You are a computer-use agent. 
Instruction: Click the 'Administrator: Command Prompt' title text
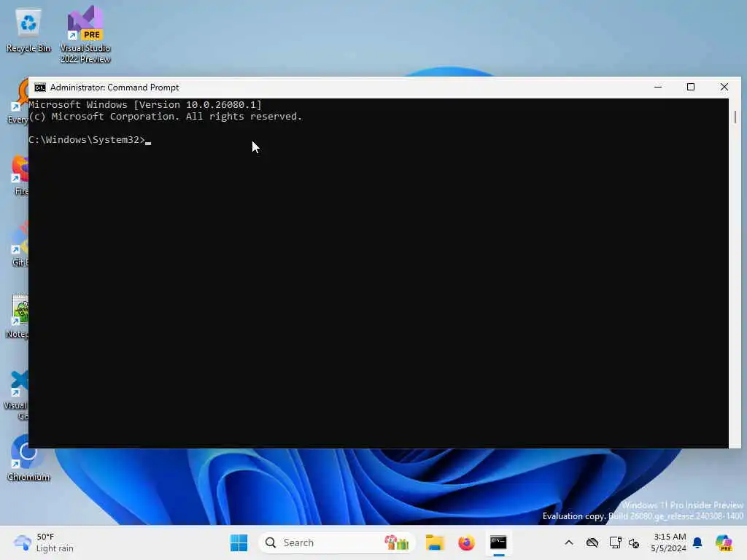click(x=115, y=87)
